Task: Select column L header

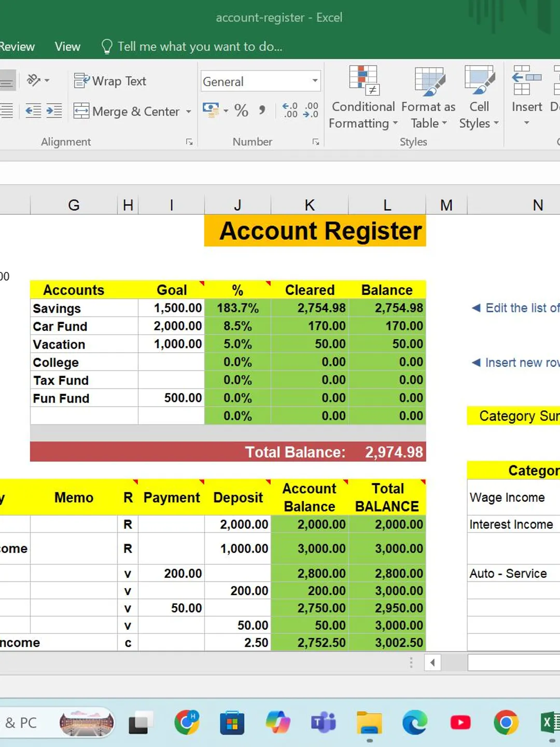Action: click(387, 205)
